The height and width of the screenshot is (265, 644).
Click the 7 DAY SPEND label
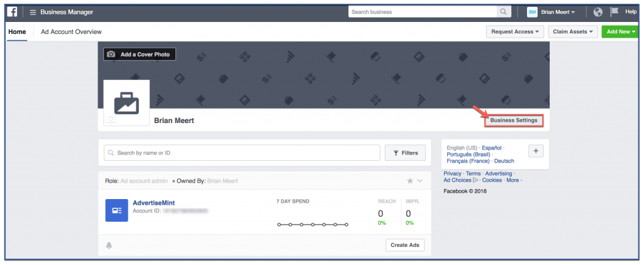tap(293, 202)
